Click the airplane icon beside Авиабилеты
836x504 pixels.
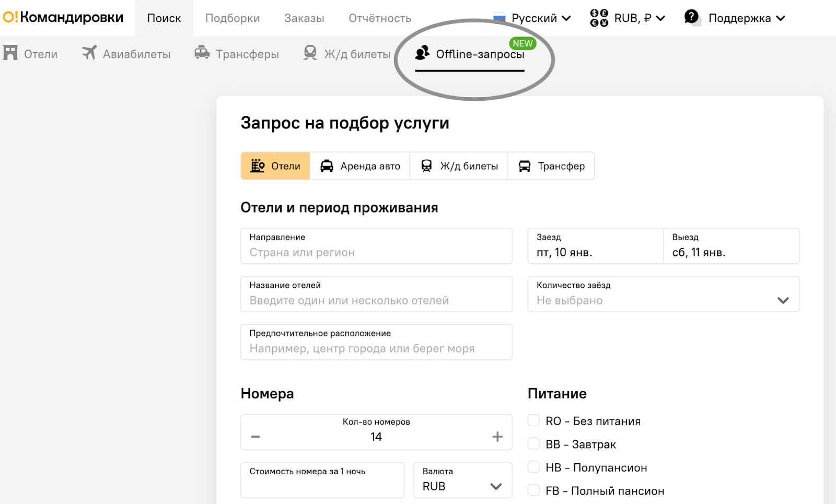[89, 53]
